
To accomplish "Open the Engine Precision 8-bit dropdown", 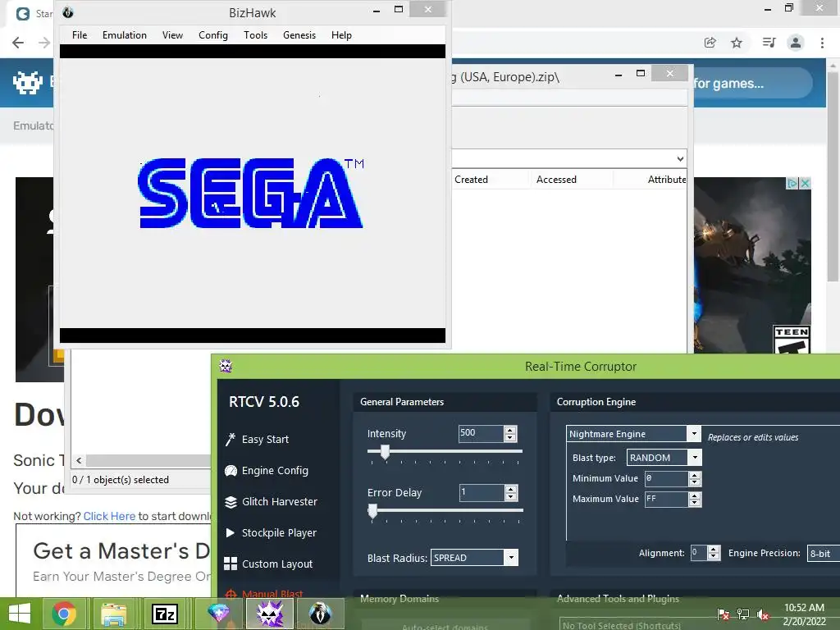I will click(x=824, y=554).
